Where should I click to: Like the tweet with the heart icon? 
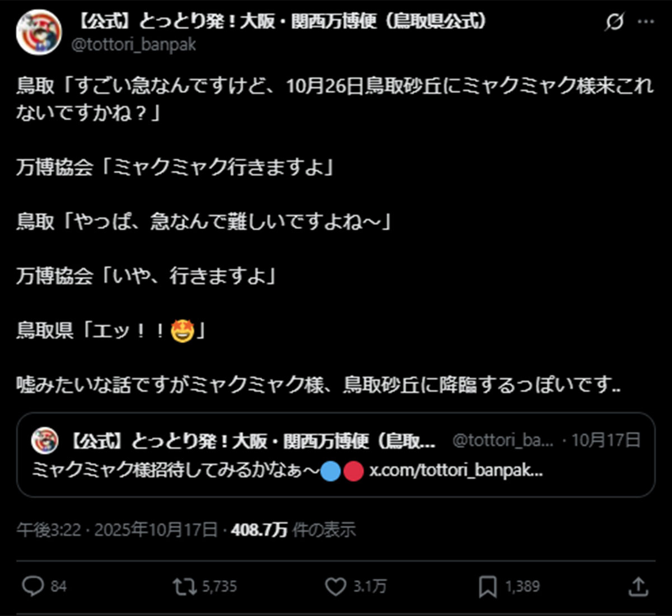pos(335,586)
